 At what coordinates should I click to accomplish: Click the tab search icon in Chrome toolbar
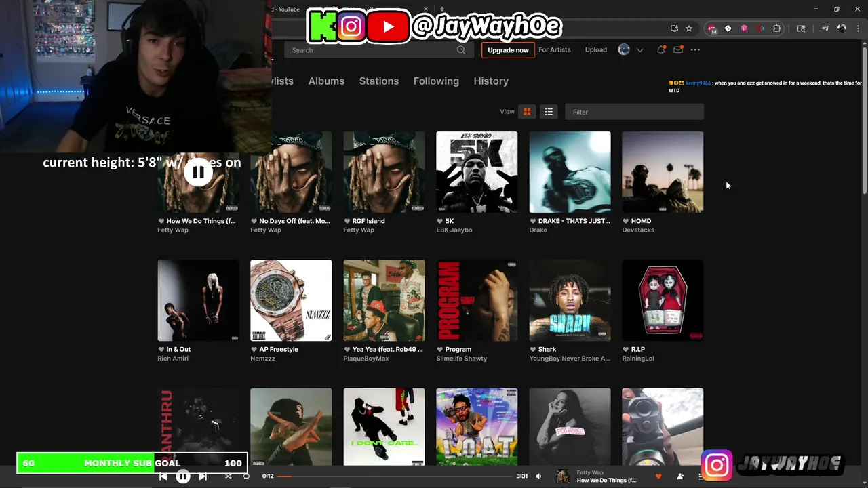pyautogui.click(x=801, y=28)
